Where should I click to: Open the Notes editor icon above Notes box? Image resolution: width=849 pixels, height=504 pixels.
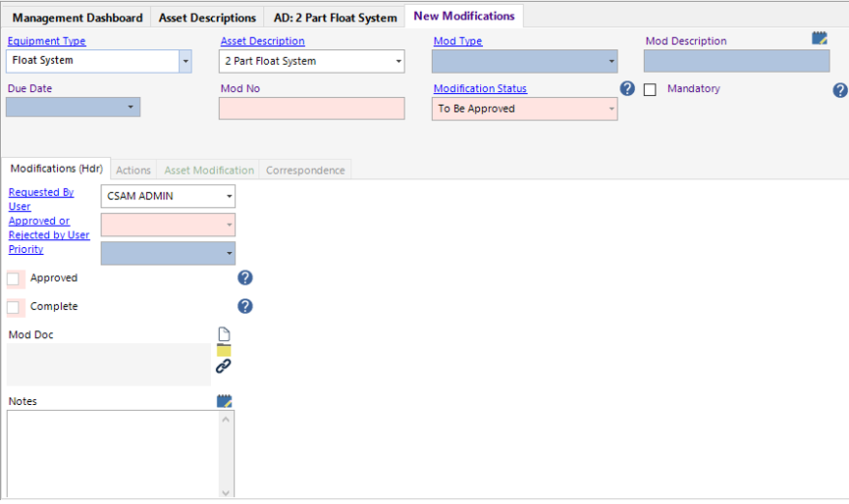click(225, 400)
